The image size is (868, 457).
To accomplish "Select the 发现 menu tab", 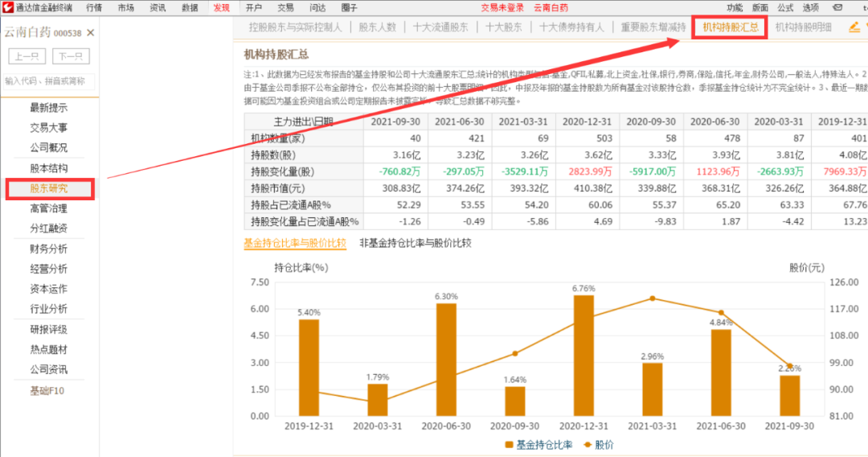I will pos(222,8).
